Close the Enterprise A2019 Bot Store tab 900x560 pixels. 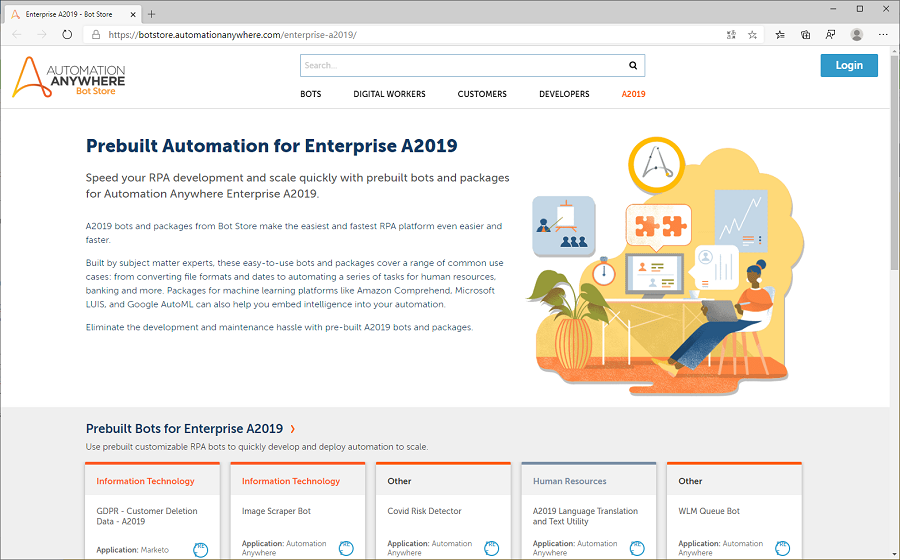[x=133, y=14]
